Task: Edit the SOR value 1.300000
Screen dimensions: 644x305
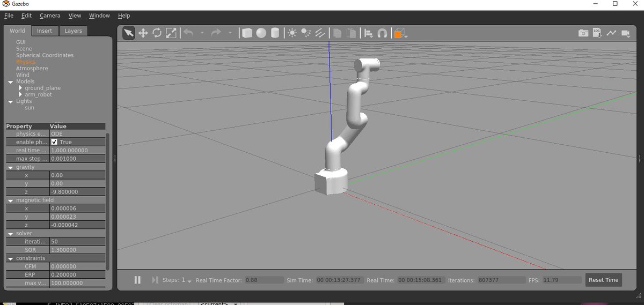Action: tap(77, 250)
